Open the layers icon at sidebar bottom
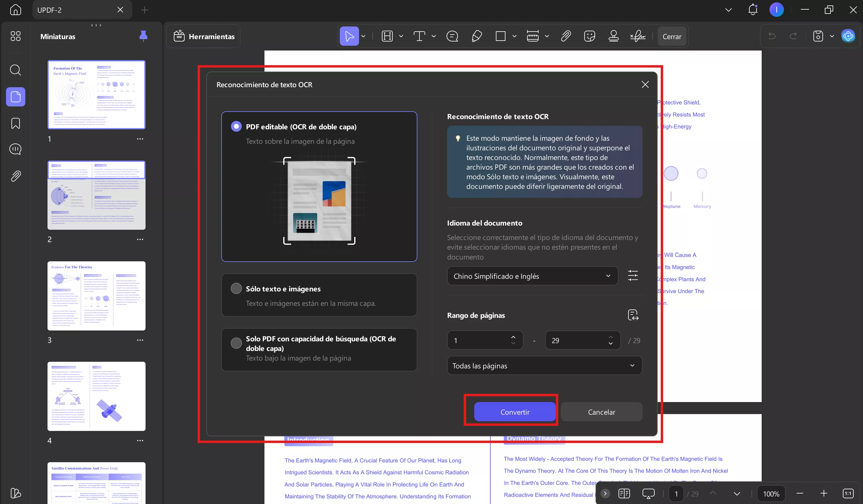The height and width of the screenshot is (504, 863). point(15,493)
